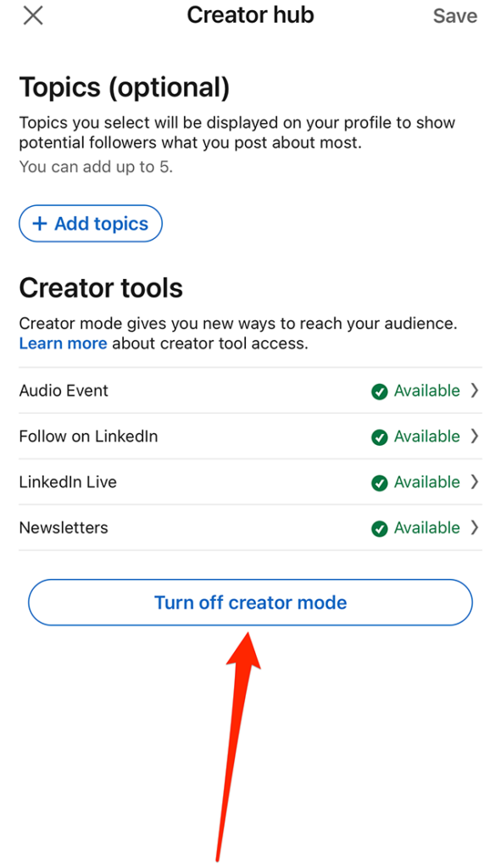
Task: Expand the LinkedIn Live chevron
Action: (x=475, y=482)
